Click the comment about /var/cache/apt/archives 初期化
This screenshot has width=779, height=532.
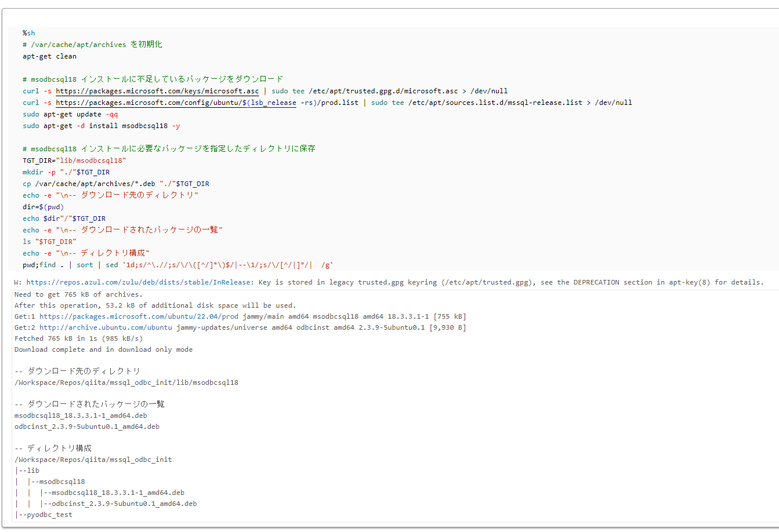[92, 45]
